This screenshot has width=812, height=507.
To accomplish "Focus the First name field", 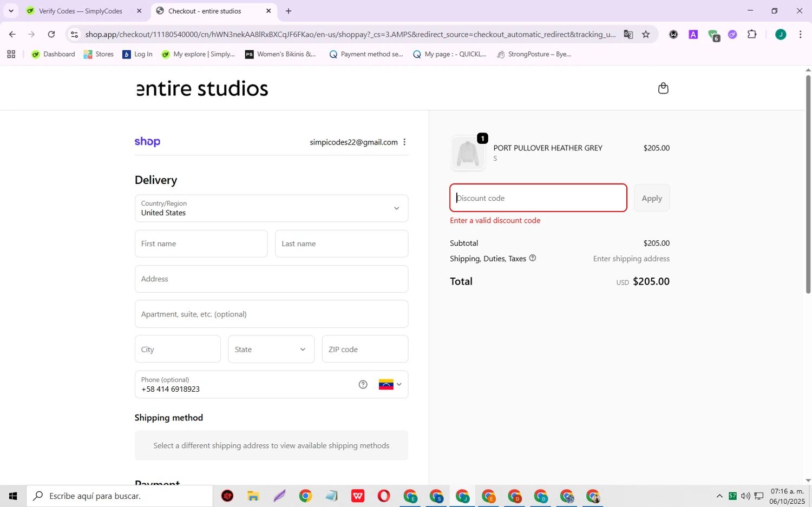I will coord(201,243).
